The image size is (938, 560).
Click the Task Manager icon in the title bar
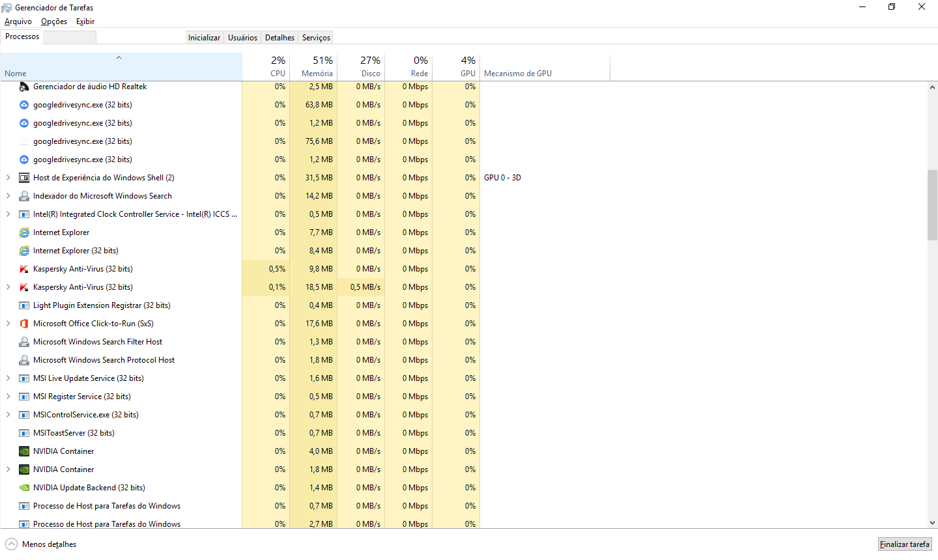7,7
